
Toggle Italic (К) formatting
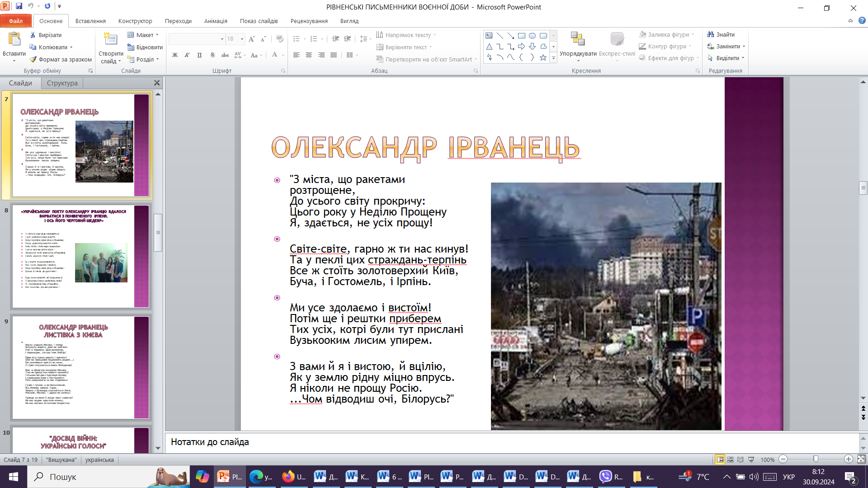187,55
